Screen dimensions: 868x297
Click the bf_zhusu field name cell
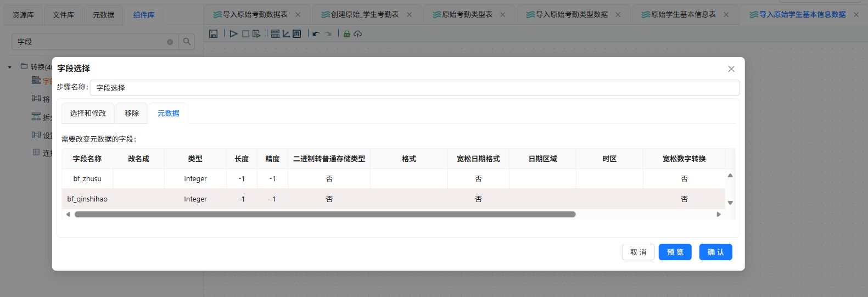[x=87, y=179]
